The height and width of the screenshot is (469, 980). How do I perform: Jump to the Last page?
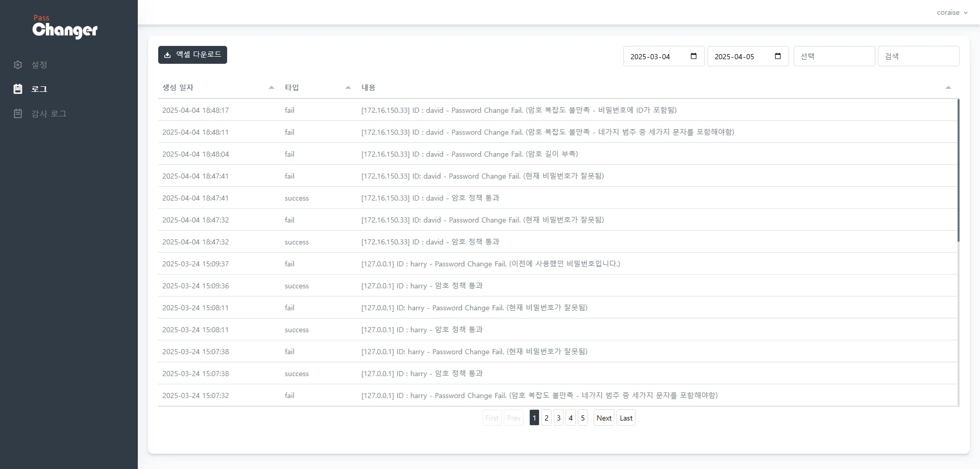(626, 418)
